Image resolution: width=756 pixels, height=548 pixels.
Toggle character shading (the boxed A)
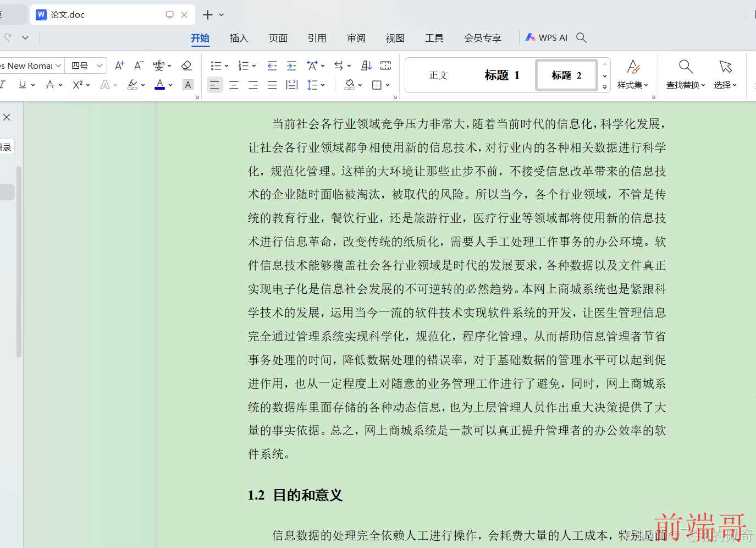(x=188, y=85)
